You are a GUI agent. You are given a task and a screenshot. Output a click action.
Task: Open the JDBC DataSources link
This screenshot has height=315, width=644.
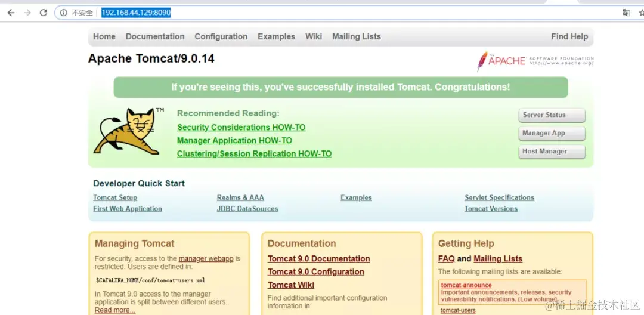(x=247, y=209)
